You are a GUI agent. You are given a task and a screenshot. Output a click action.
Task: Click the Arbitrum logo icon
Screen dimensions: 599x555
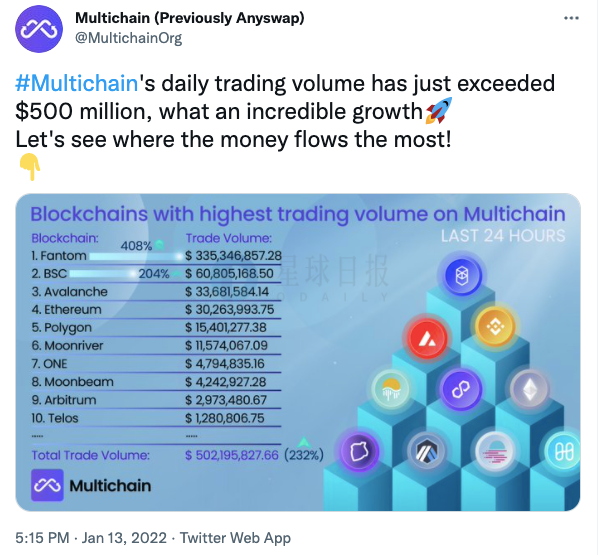pos(426,451)
